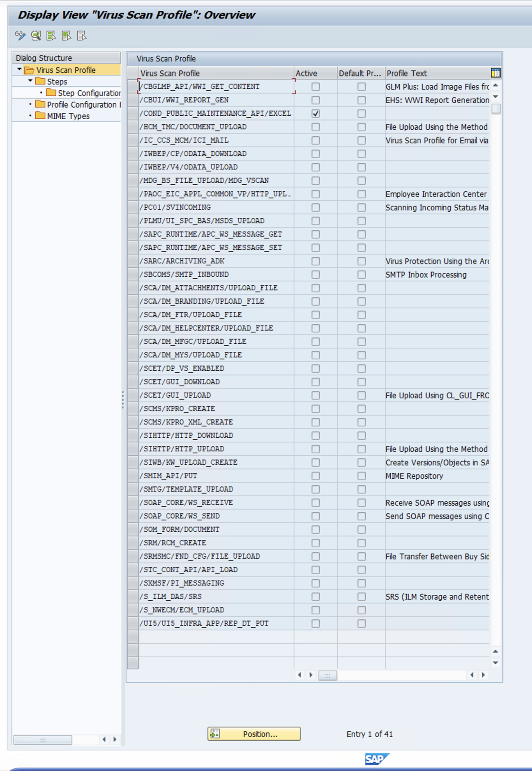Click the Select Block toolbar icon
Viewport: 532px width, 771px height.
[67, 36]
